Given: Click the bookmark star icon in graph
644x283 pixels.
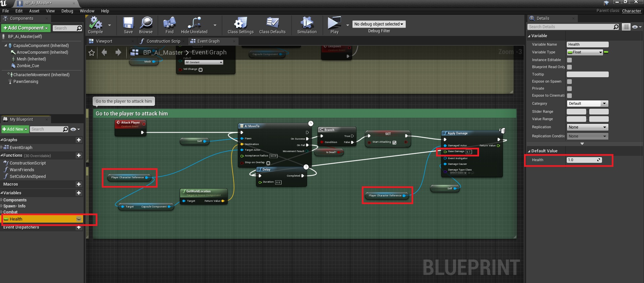Looking at the screenshot, I should tap(91, 53).
